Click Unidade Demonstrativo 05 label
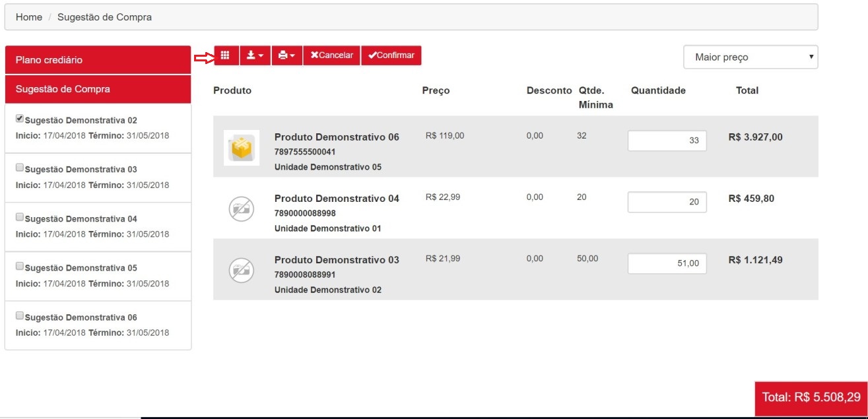This screenshot has height=419, width=868. point(328,167)
